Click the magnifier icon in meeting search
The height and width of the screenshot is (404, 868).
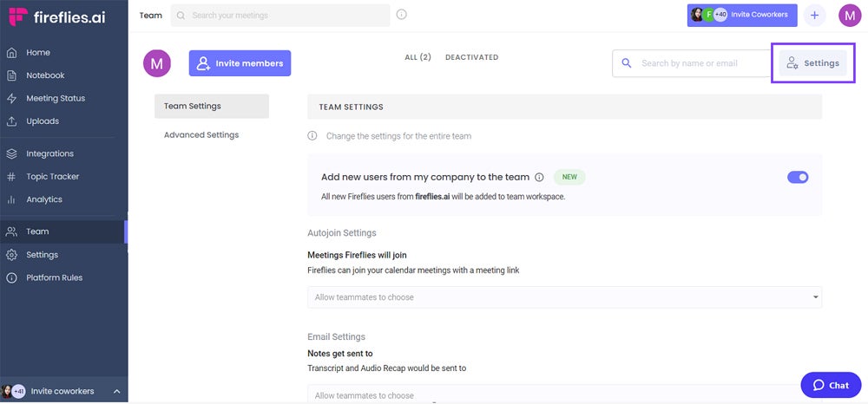[181, 16]
